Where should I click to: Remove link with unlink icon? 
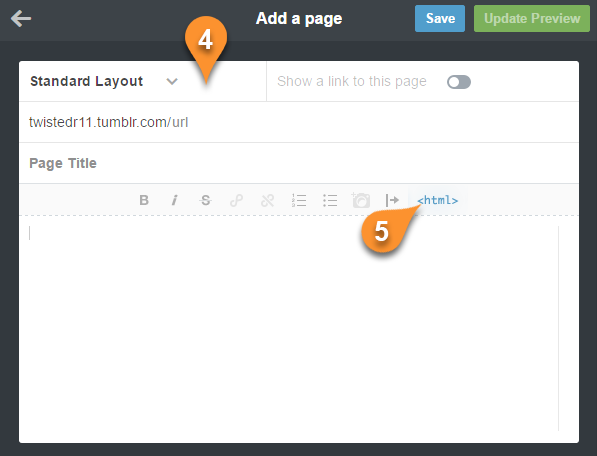tap(267, 200)
